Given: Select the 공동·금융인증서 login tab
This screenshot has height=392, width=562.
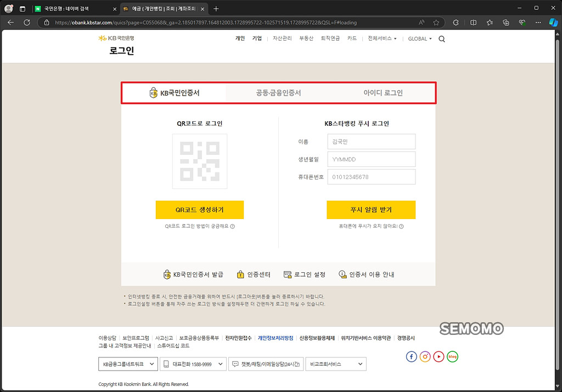Looking at the screenshot, I should tap(278, 93).
